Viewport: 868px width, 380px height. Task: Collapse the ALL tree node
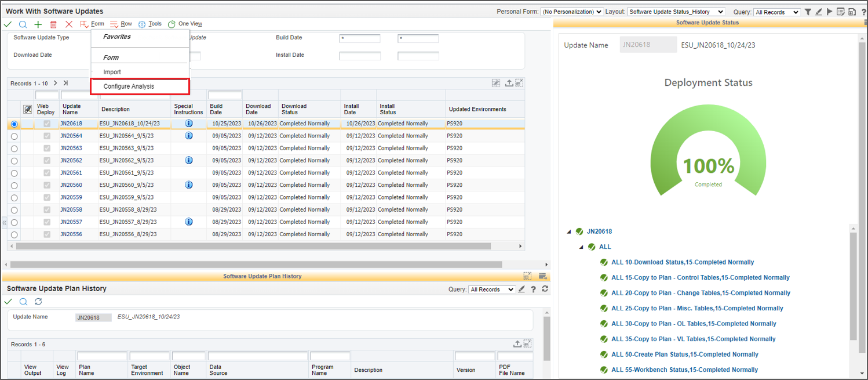[x=581, y=247]
